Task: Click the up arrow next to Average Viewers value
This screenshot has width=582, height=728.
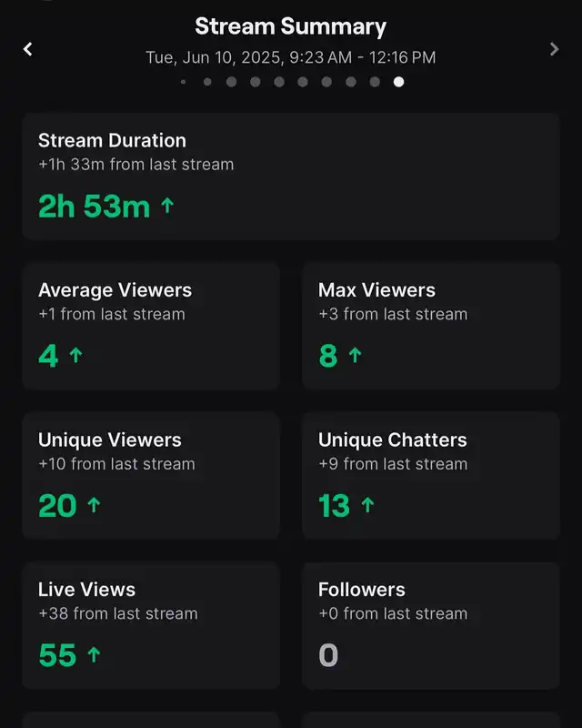Action: coord(75,356)
